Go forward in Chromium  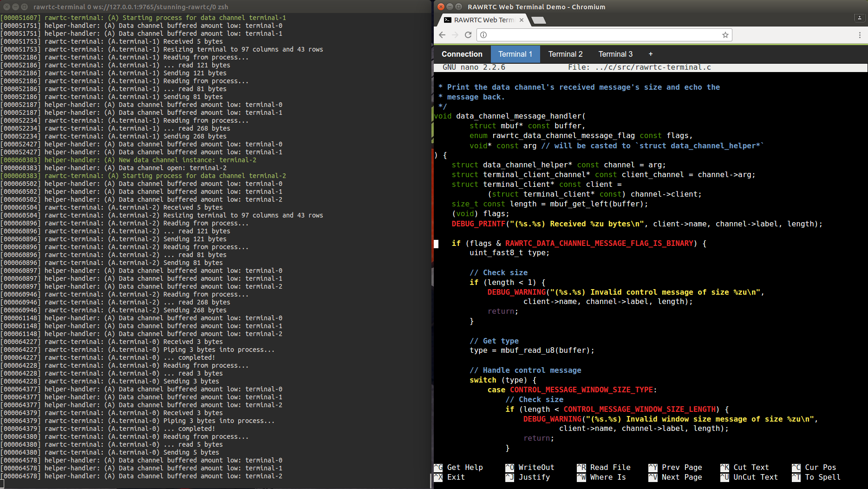pos(455,35)
